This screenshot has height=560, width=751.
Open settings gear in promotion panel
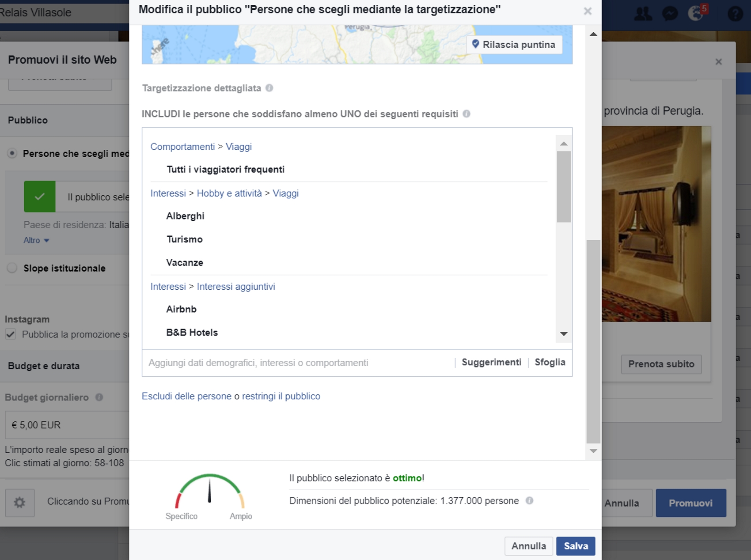[19, 503]
